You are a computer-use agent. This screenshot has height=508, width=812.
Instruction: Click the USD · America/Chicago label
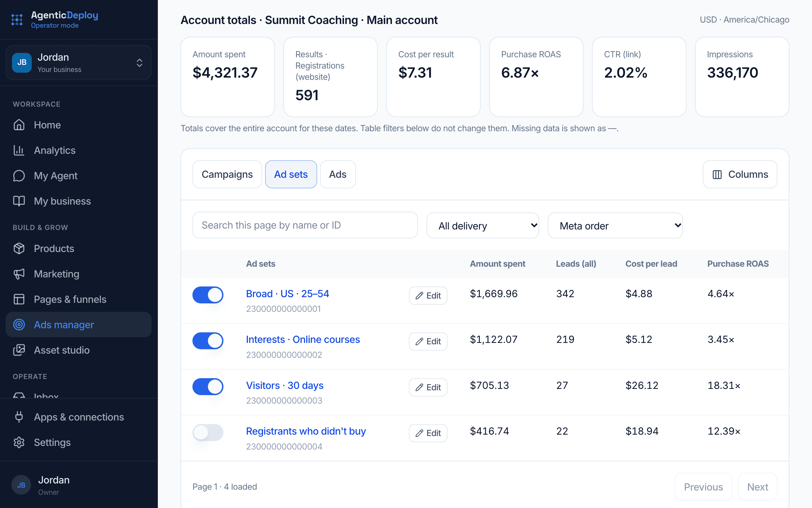(x=744, y=20)
